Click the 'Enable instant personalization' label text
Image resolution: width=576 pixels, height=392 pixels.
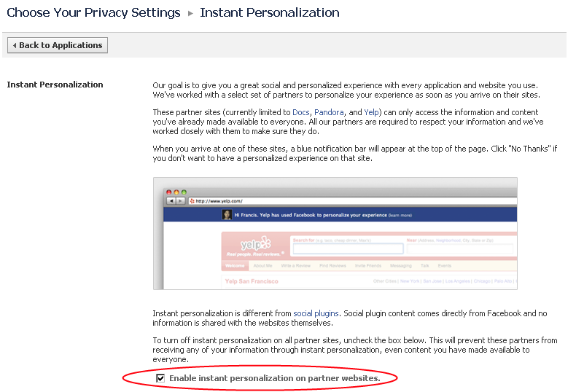pos(275,378)
